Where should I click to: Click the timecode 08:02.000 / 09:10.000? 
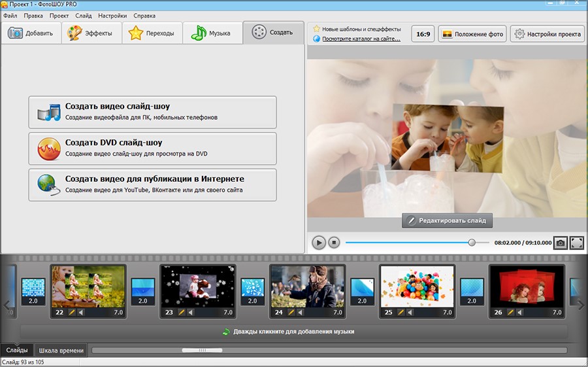[523, 243]
